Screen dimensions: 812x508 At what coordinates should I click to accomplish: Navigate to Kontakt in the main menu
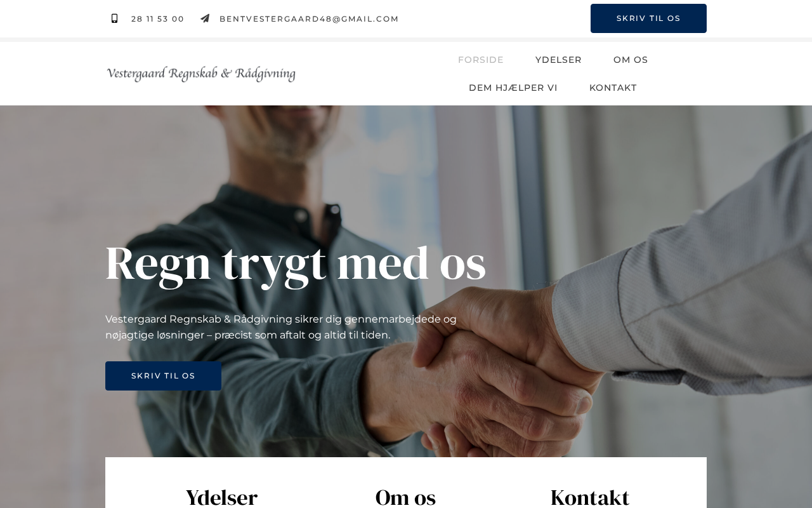coord(613,88)
